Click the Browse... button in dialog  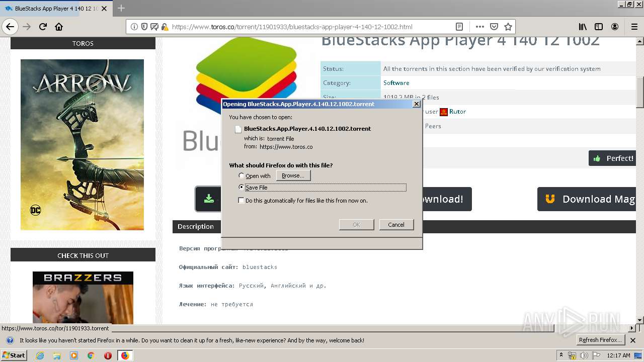click(293, 175)
